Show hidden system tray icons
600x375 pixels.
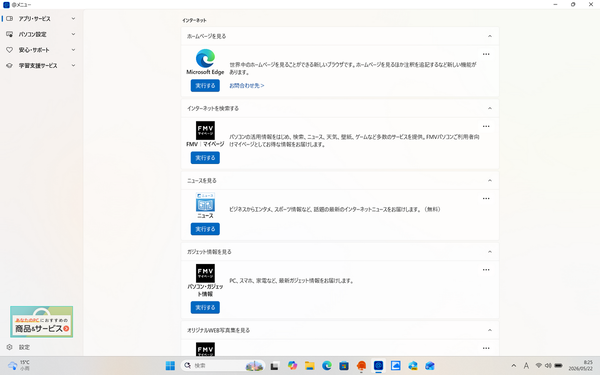(514, 366)
